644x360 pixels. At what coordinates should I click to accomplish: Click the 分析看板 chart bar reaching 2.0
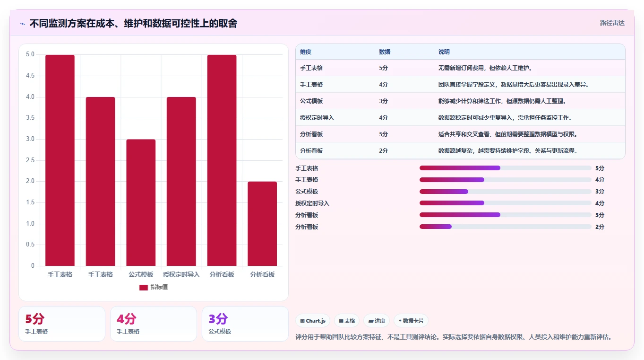coord(262,224)
